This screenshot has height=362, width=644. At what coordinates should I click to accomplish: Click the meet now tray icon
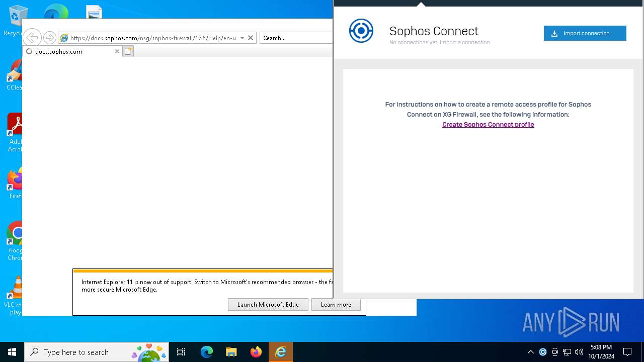tap(555, 352)
